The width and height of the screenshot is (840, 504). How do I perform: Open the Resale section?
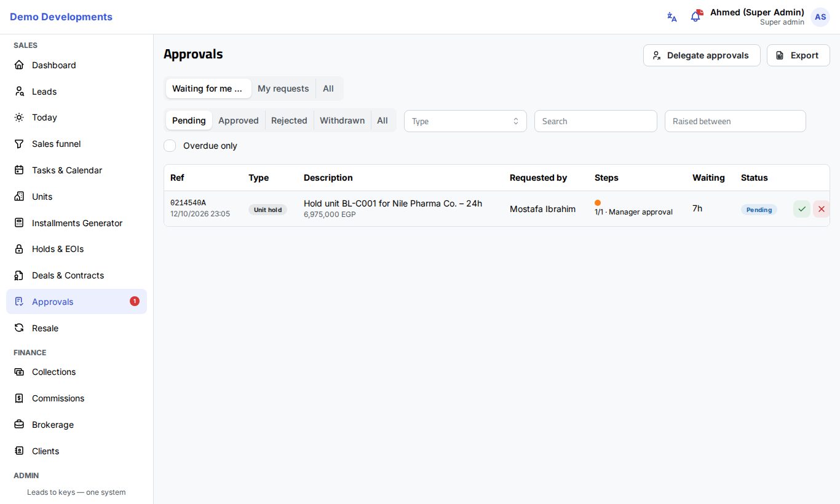(x=76, y=328)
